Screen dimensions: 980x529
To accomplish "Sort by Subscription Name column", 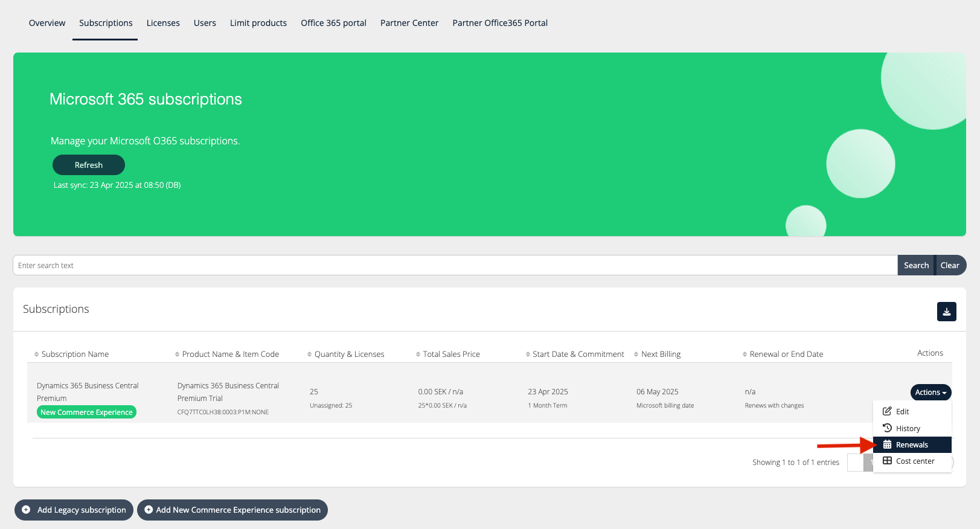I will (x=75, y=354).
